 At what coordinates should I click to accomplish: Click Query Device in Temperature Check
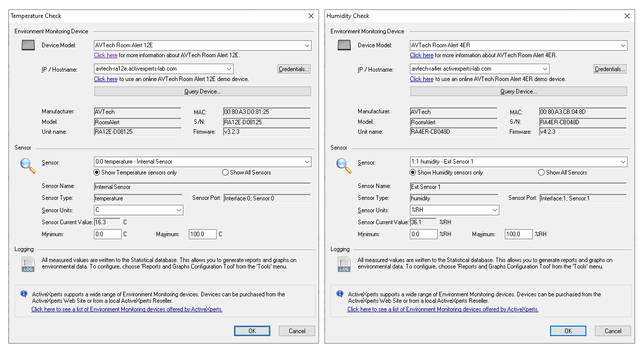pos(203,91)
